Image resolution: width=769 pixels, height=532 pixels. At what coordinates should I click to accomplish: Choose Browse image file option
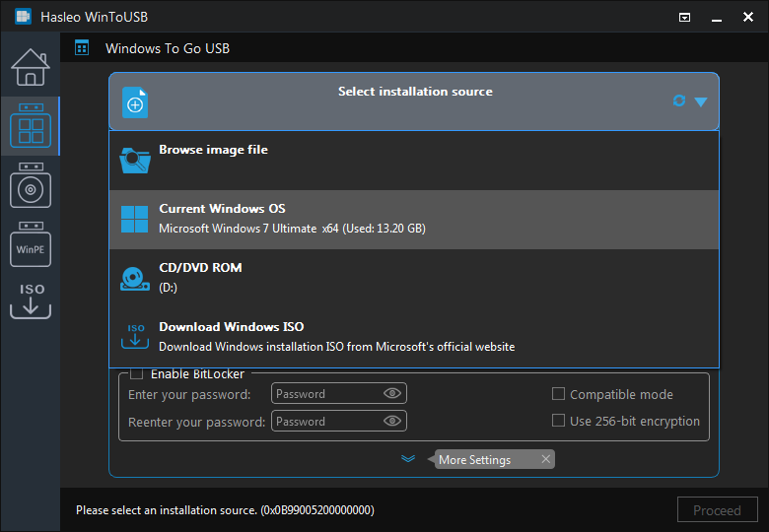tap(414, 161)
